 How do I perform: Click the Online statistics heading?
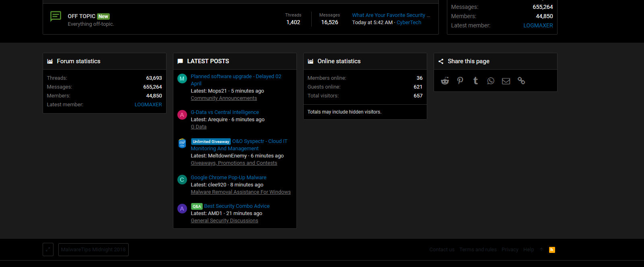coord(339,61)
